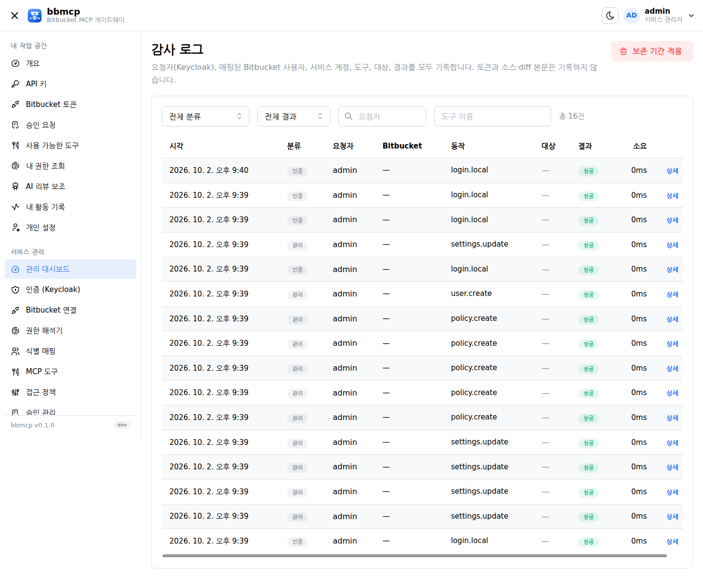This screenshot has width=703, height=588.
Task: Open 상세 for the user.create row
Action: 672,294
